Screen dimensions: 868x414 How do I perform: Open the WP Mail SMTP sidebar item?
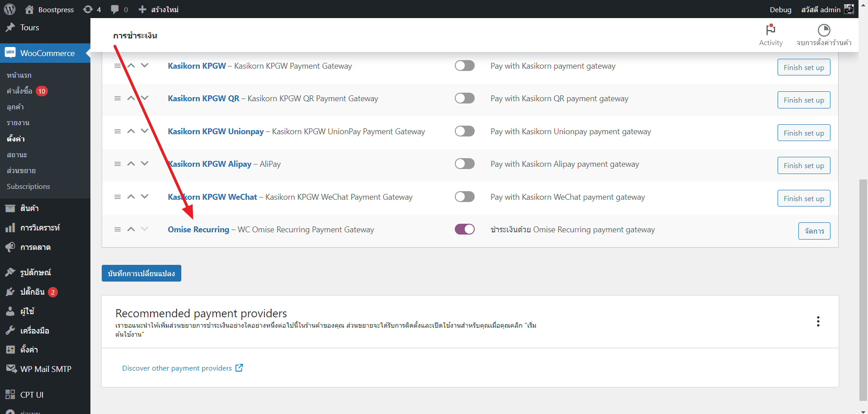click(x=45, y=369)
